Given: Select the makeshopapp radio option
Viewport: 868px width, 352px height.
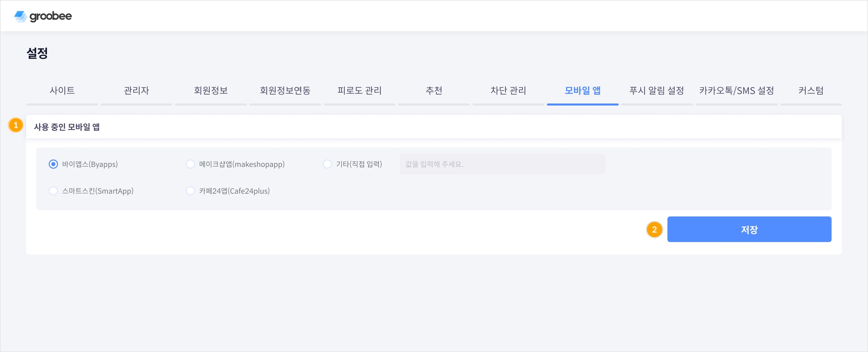Looking at the screenshot, I should 191,164.
